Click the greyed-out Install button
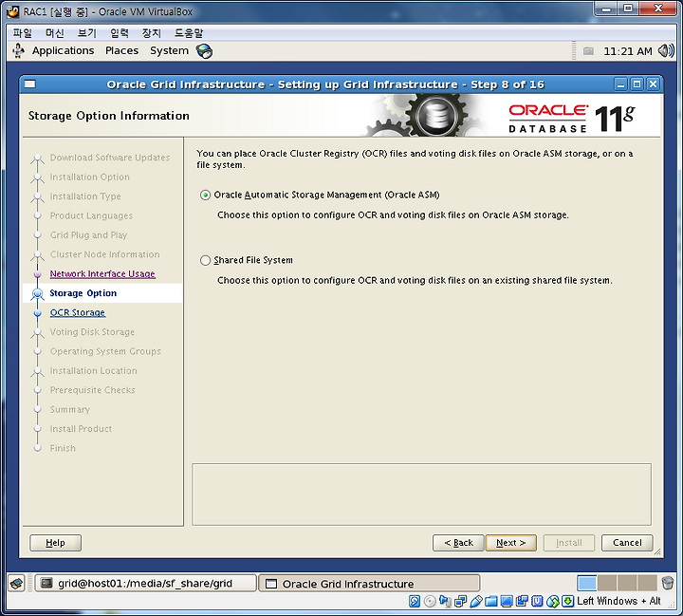Image resolution: width=683 pixels, height=616 pixels. click(x=569, y=543)
